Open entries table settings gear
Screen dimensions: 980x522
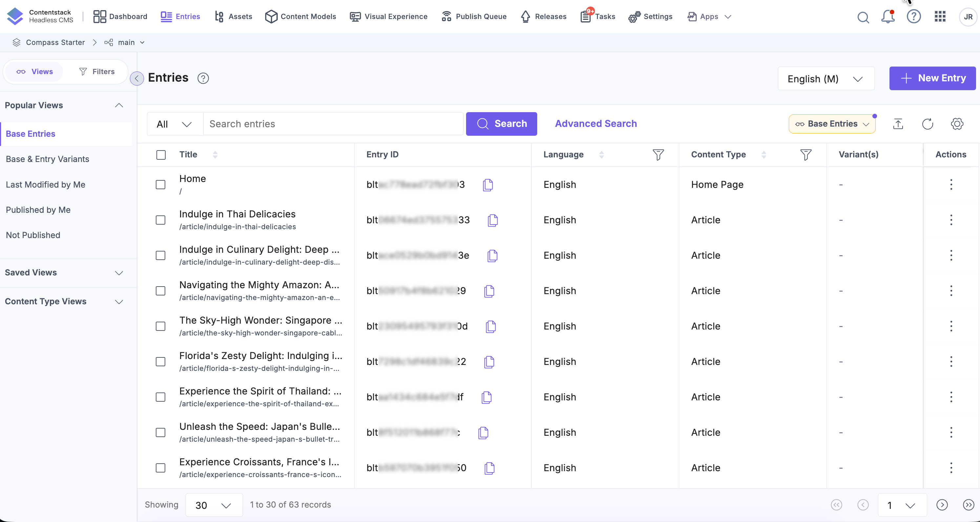click(957, 124)
